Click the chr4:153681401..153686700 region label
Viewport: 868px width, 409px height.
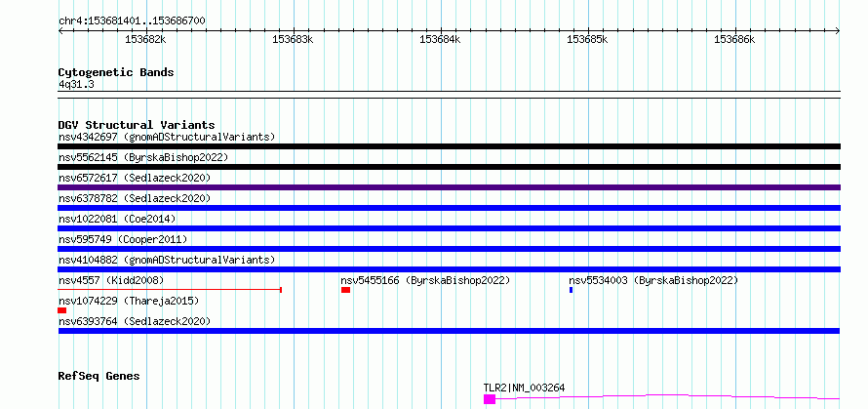pyautogui.click(x=132, y=21)
